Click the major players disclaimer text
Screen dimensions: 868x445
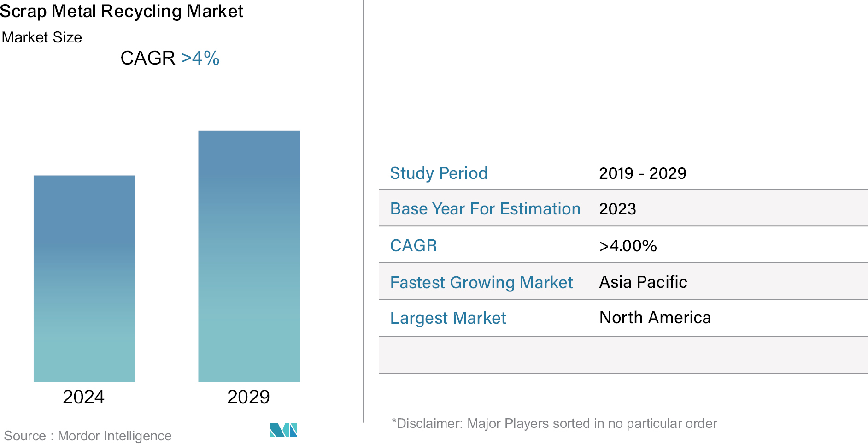pos(554,423)
